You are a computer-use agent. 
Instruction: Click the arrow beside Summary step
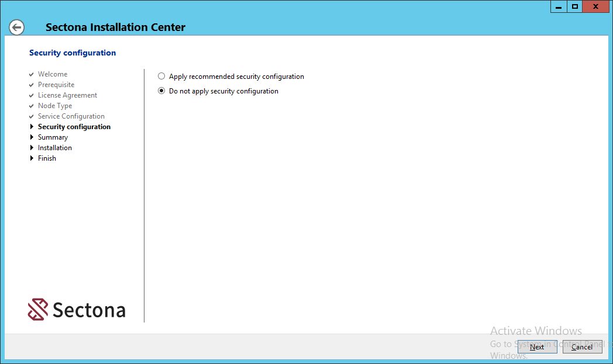tap(32, 137)
